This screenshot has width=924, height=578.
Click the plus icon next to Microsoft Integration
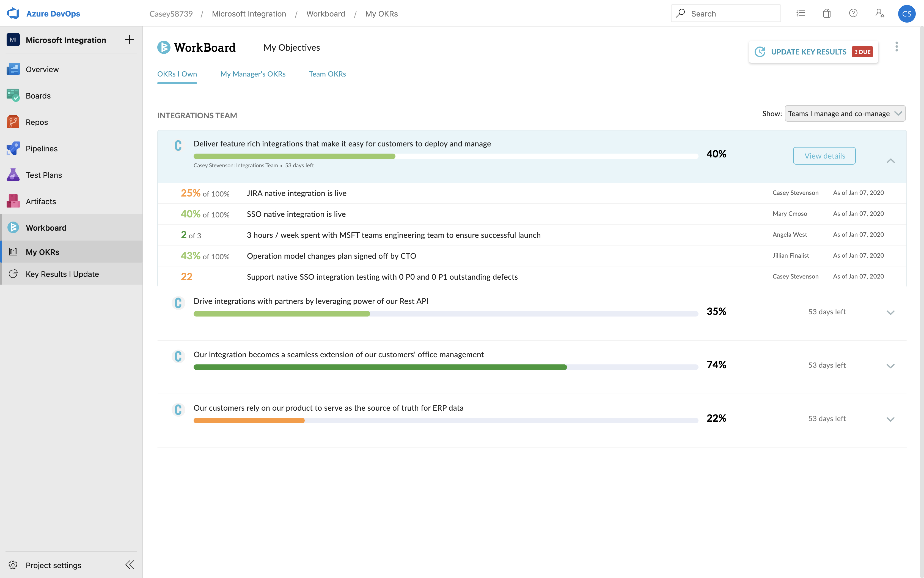pyautogui.click(x=130, y=40)
